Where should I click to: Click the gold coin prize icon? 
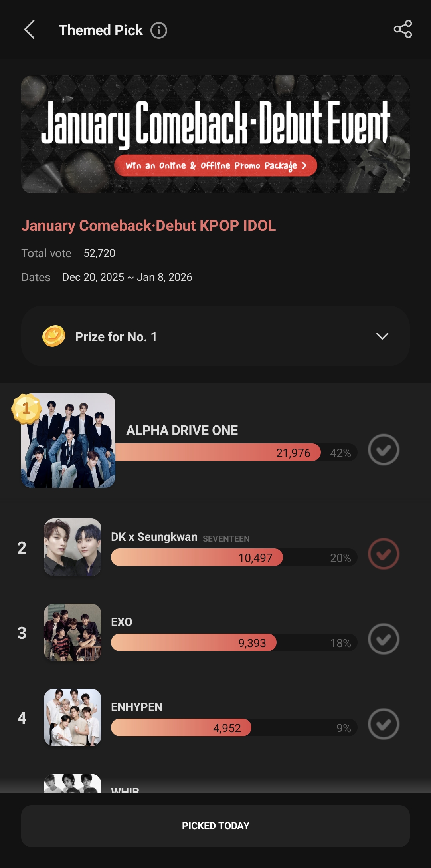click(54, 336)
